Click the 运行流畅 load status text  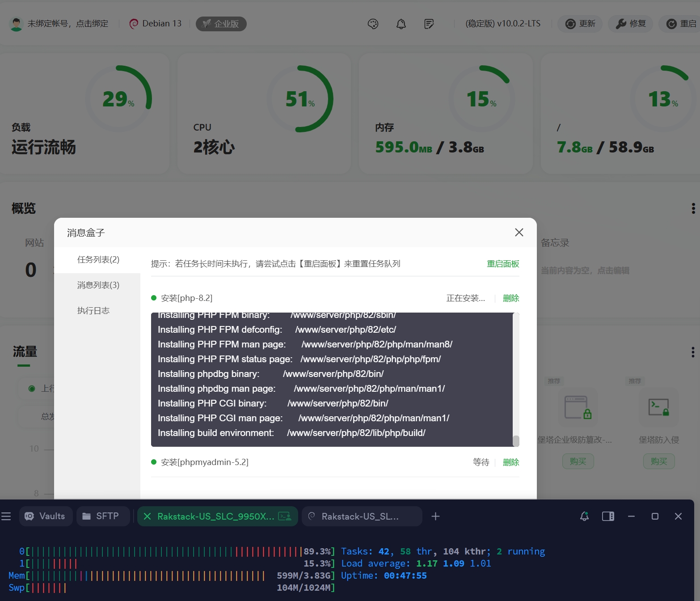coord(44,147)
